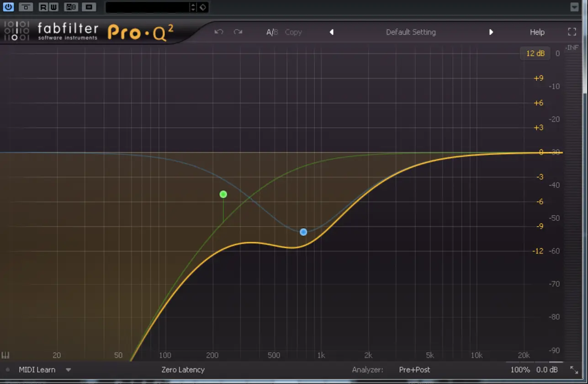This screenshot has height=384, width=588.
Task: Show the piano keyboard display icon
Action: coord(6,355)
